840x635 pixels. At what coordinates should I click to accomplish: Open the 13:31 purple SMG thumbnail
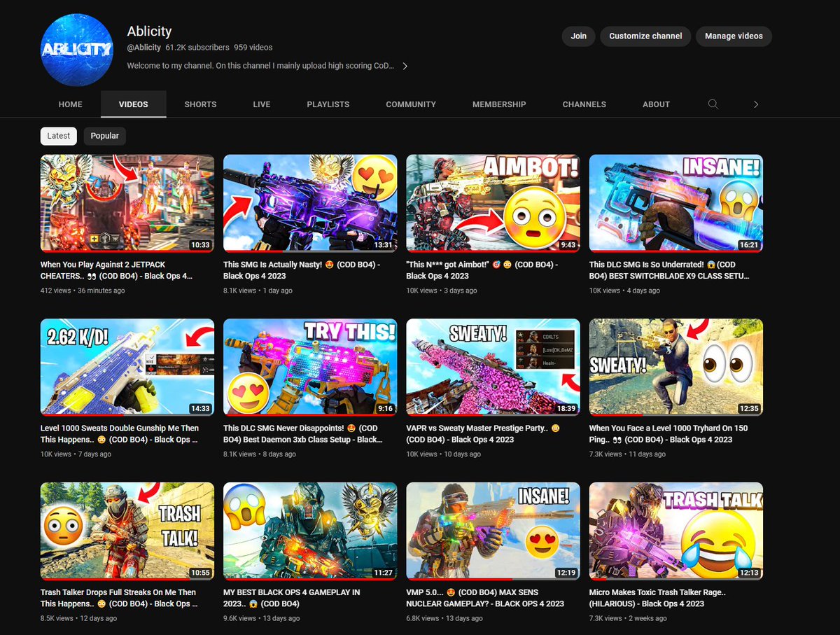coord(310,203)
